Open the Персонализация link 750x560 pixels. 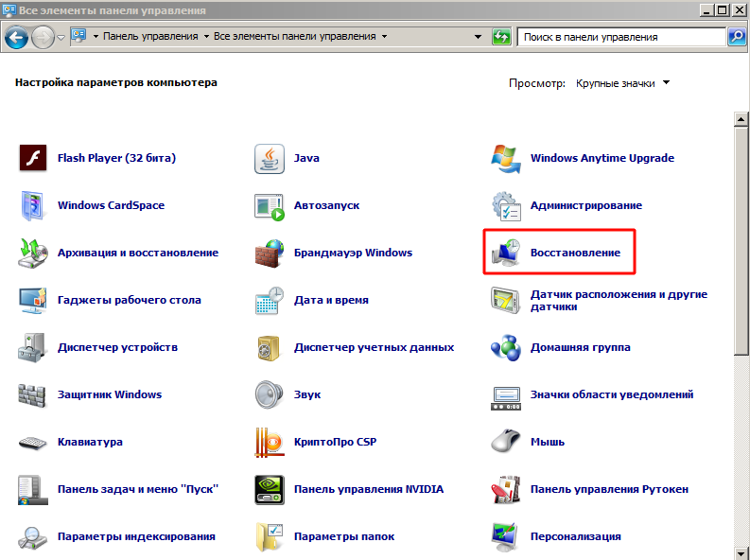[575, 536]
